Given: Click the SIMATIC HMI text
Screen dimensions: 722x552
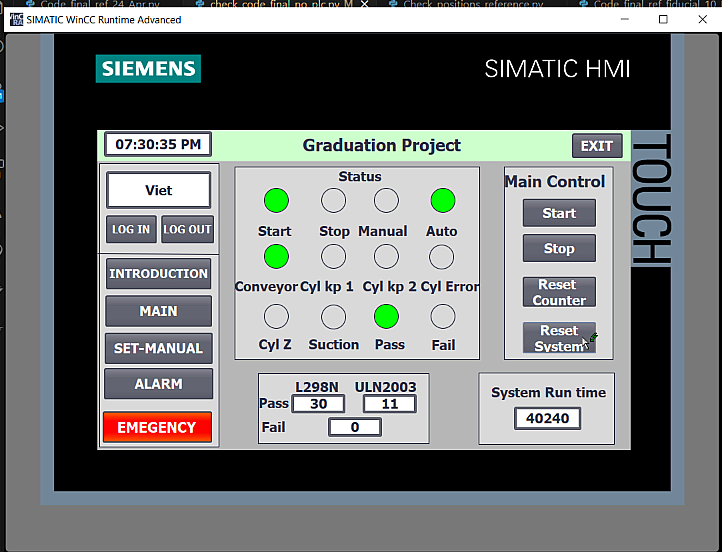Looking at the screenshot, I should click(557, 69).
